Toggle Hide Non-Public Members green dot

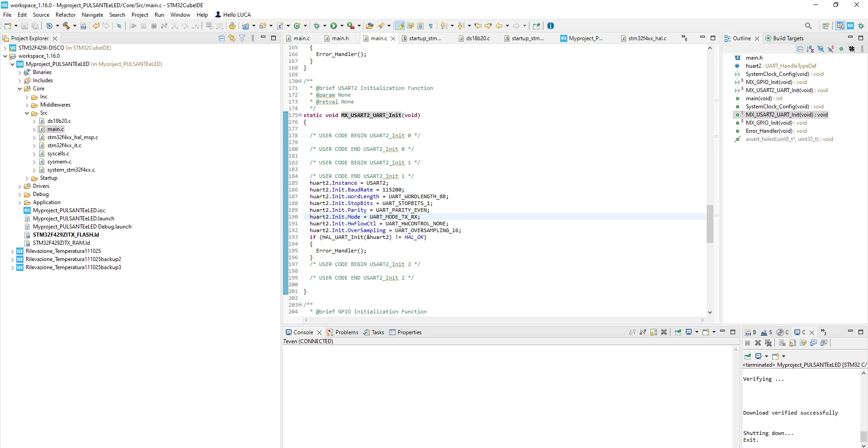click(x=841, y=49)
